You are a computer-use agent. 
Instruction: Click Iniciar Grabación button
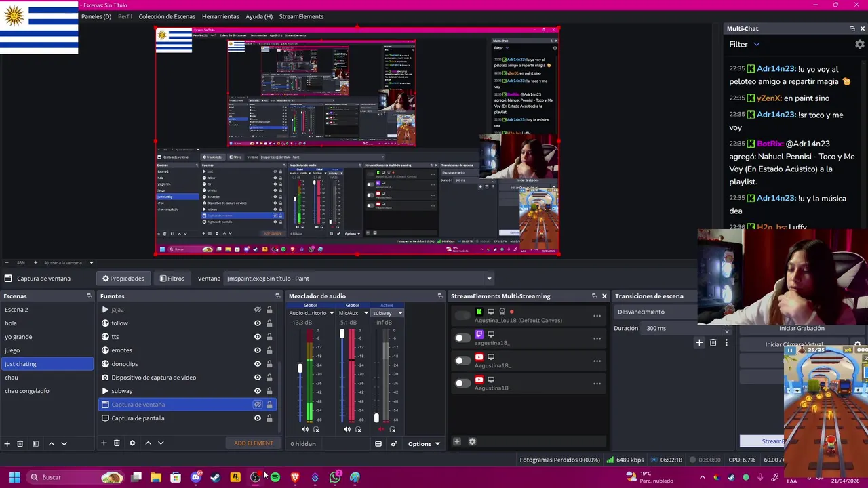802,329
